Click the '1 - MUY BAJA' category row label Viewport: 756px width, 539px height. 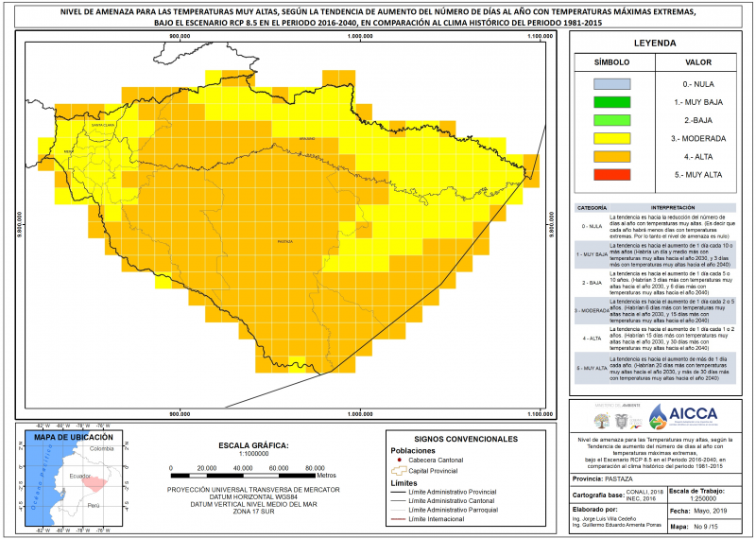click(592, 253)
